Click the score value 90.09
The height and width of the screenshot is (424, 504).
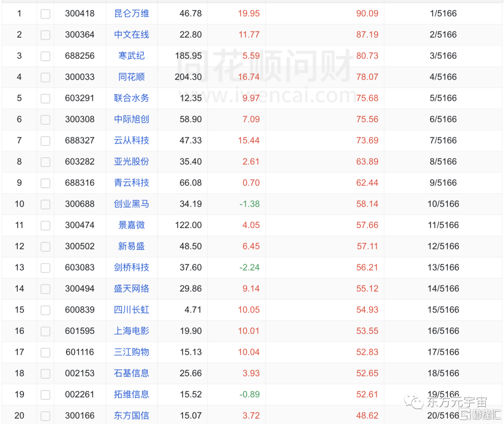click(367, 14)
